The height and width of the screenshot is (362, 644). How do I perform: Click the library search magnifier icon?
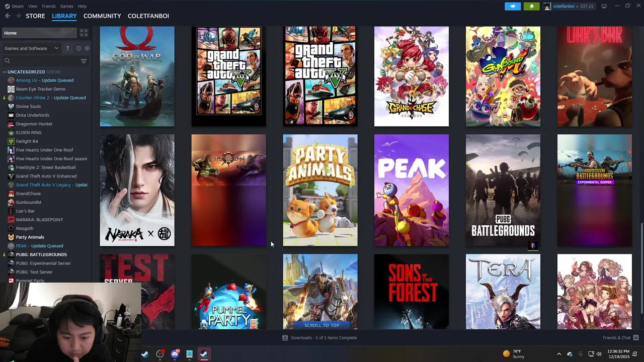7,61
